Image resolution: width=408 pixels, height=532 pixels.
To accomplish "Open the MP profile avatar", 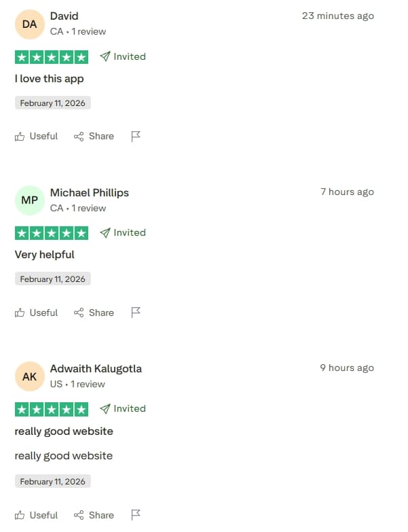I will [30, 200].
